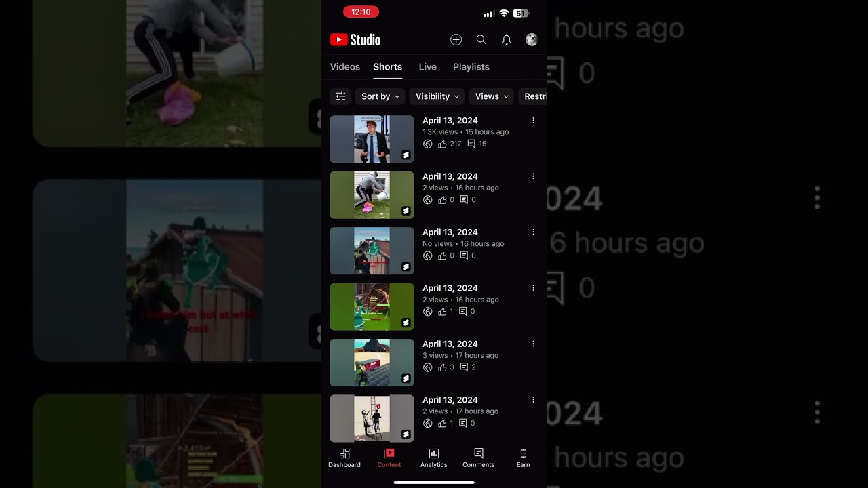Screen dimensions: 868x488
Task: Tap the create plus icon in header
Action: (x=456, y=40)
